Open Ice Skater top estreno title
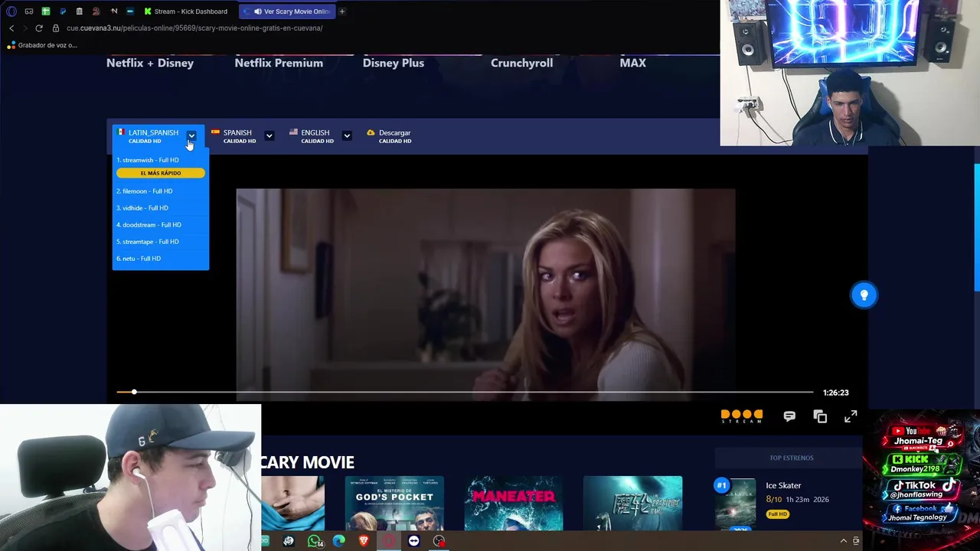 [783, 485]
